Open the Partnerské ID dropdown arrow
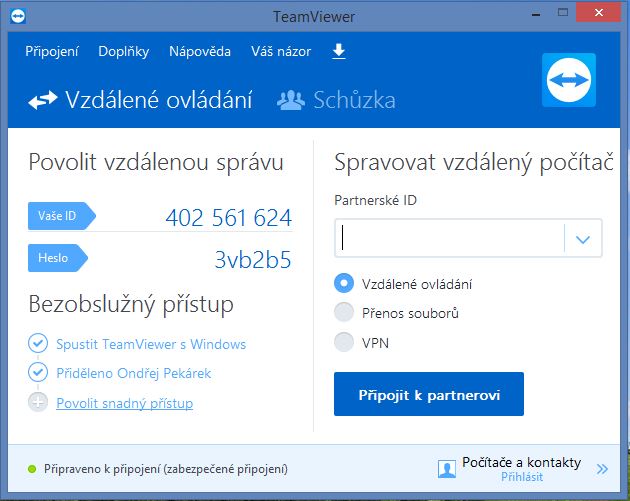The height and width of the screenshot is (501, 630). click(x=583, y=239)
